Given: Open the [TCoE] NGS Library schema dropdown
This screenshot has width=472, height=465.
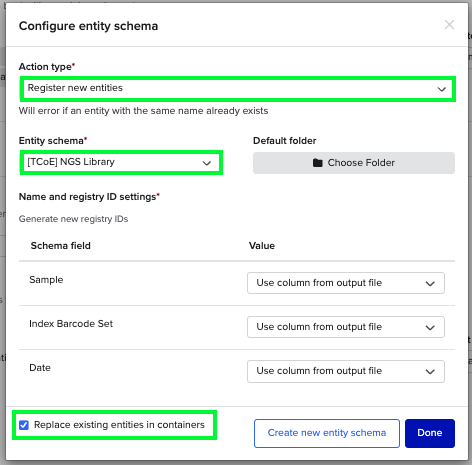Looking at the screenshot, I should pos(121,163).
